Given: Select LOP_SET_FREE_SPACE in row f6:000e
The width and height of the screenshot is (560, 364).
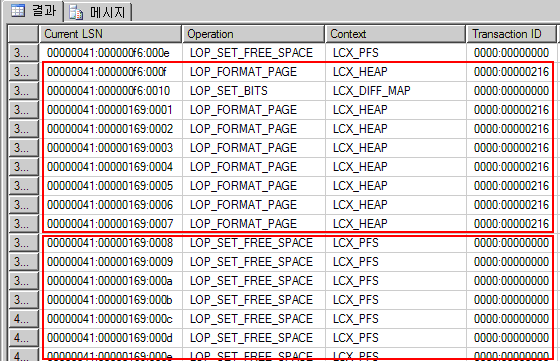Looking at the screenshot, I should [254, 53].
